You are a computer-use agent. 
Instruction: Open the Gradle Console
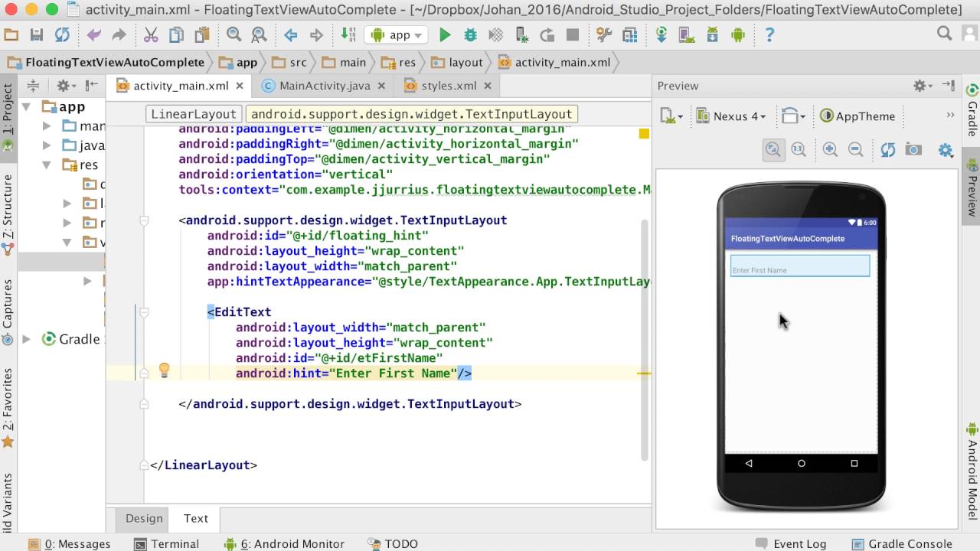[x=902, y=543]
